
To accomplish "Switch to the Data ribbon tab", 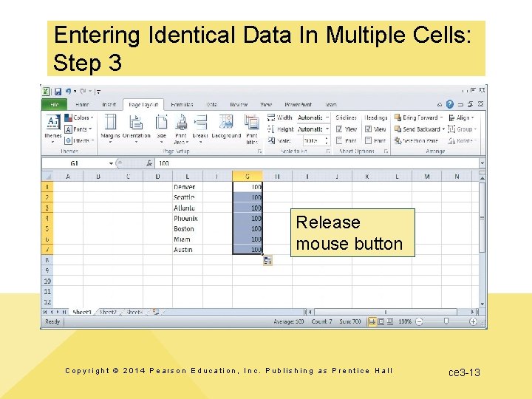I will coord(212,104).
